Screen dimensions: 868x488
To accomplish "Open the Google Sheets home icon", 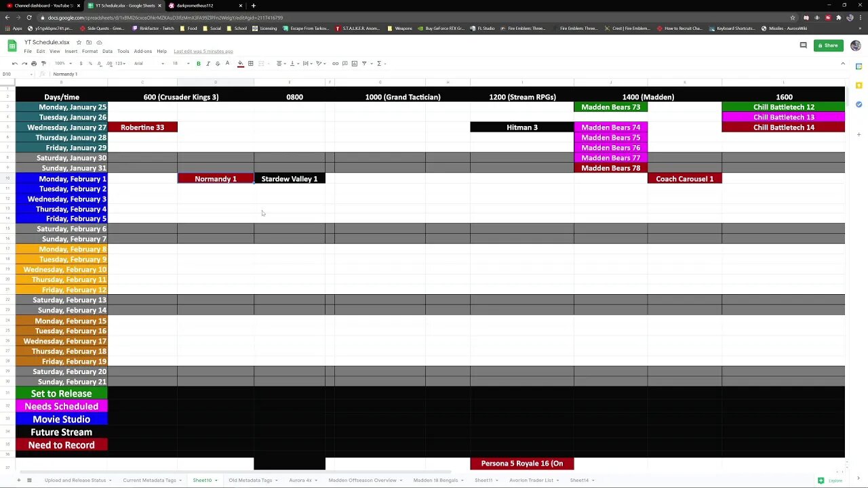I will (x=12, y=45).
